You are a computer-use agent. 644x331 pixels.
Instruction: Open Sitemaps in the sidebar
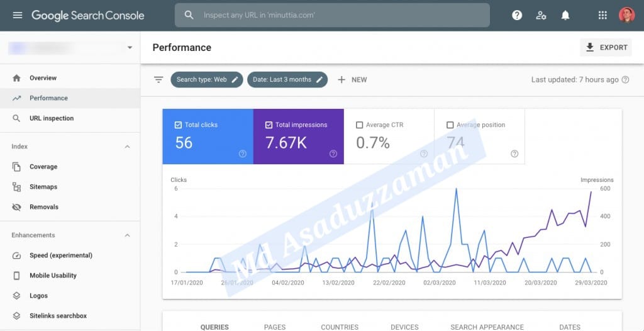[x=43, y=187]
